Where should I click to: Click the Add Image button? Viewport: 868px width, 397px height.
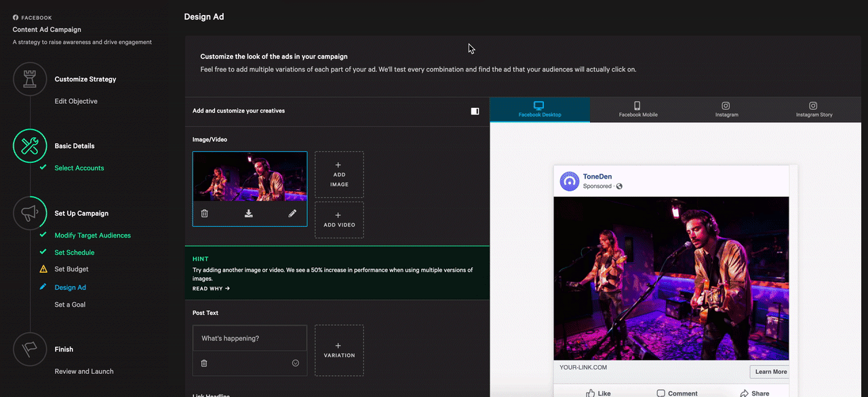(x=339, y=174)
